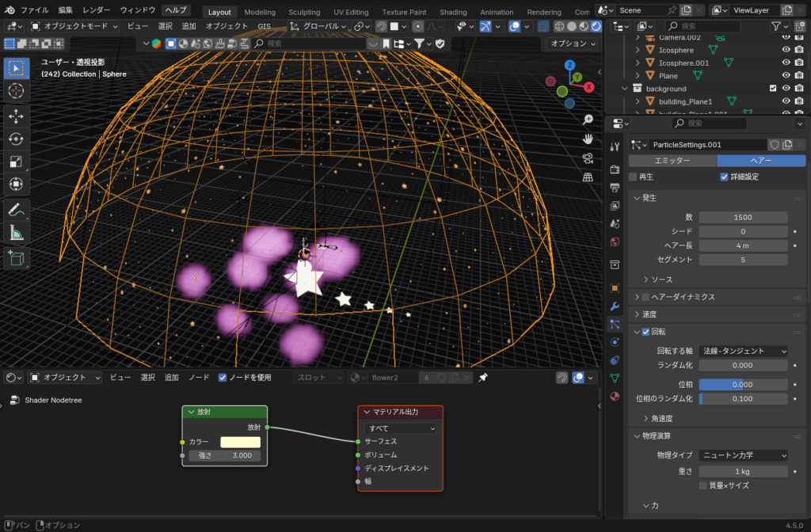The image size is (811, 532).
Task: Activate the 3D Cursor tool
Action: pyautogui.click(x=16, y=91)
